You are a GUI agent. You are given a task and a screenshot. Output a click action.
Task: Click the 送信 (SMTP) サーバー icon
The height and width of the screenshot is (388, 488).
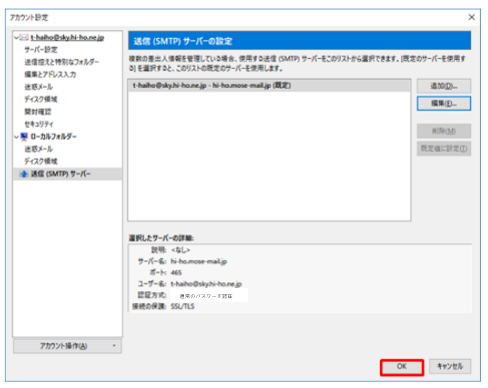tap(24, 174)
